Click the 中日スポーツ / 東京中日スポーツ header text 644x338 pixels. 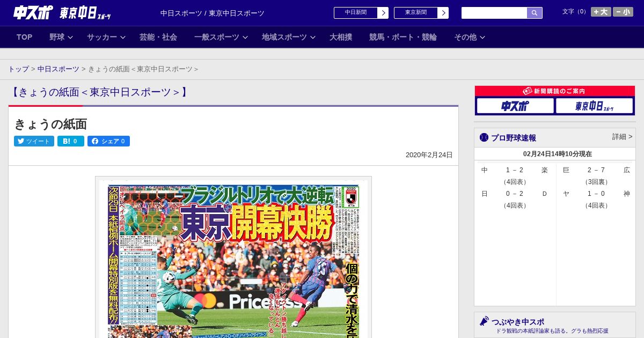[x=213, y=13]
